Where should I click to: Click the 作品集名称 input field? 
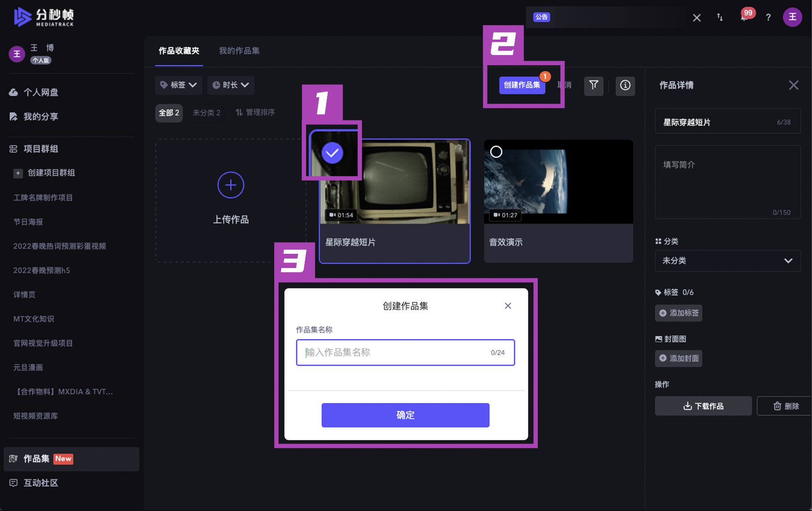point(395,352)
